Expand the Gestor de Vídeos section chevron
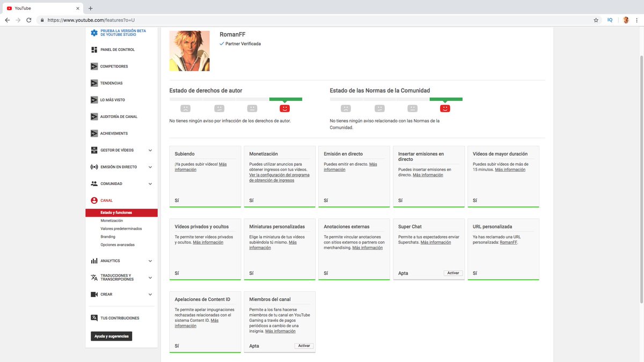Viewport: 644px width, 362px height. coord(150,150)
